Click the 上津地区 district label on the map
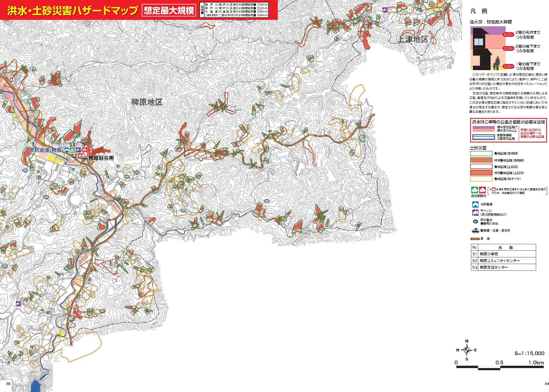Image resolution: width=549 pixels, height=392 pixels. click(x=413, y=39)
